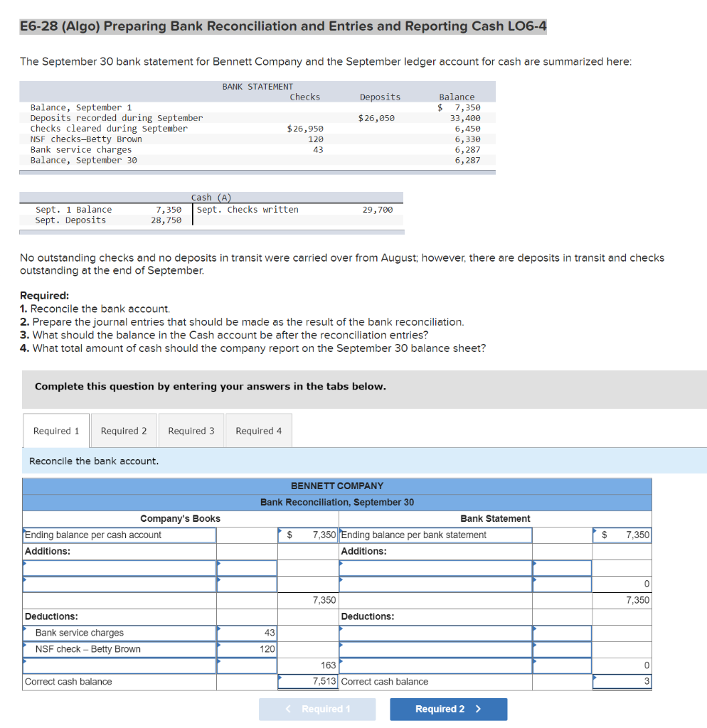Click the bank-side Correct cash balance field showing 3
707x728 pixels.
[622, 680]
